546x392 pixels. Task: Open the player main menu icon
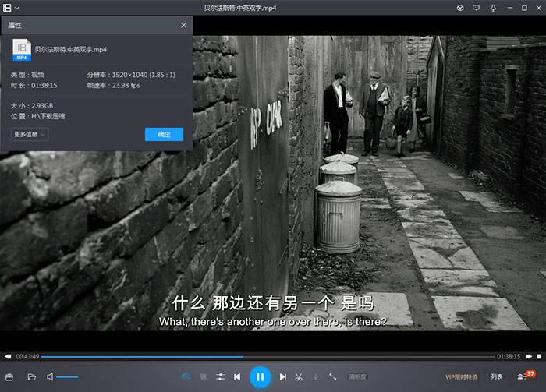(x=7, y=8)
